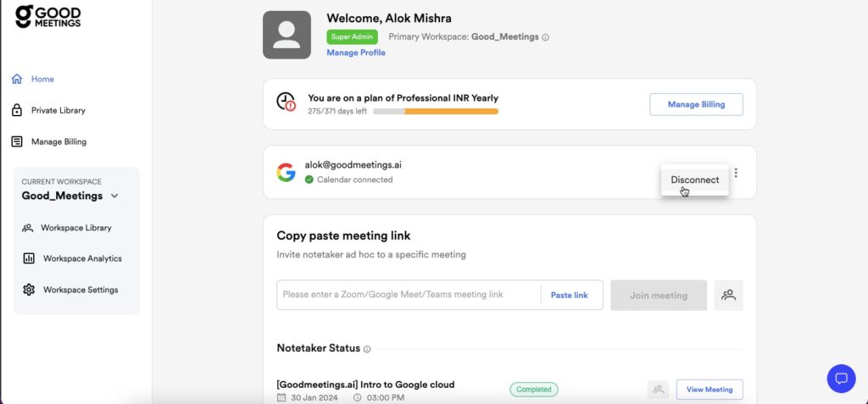This screenshot has height=404, width=868.
Task: Click the Good Meetings logo
Action: pos(47,16)
